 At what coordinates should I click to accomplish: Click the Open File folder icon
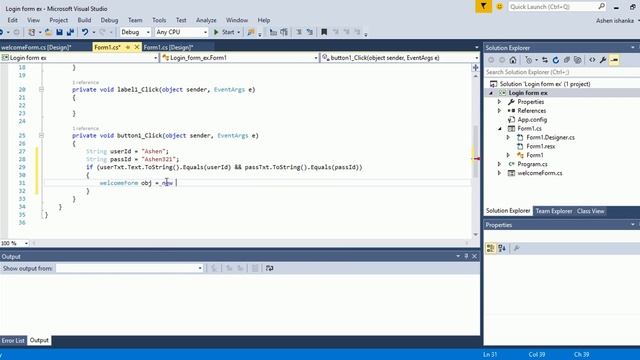pyautogui.click(x=48, y=32)
